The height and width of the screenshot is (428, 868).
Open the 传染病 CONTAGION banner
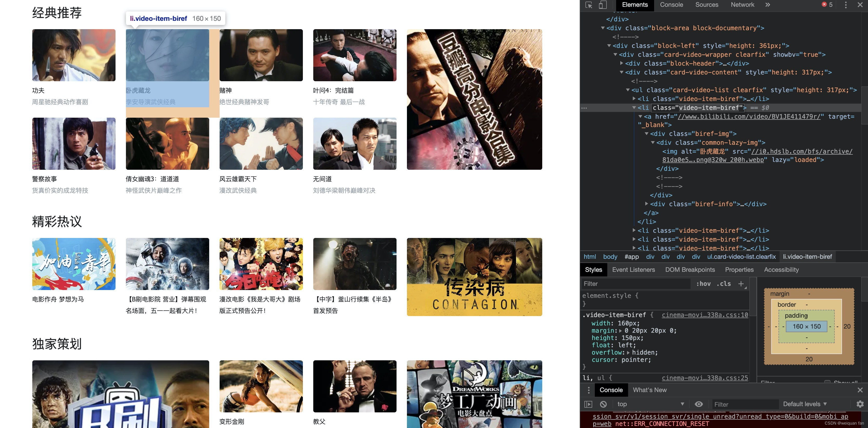coord(474,277)
